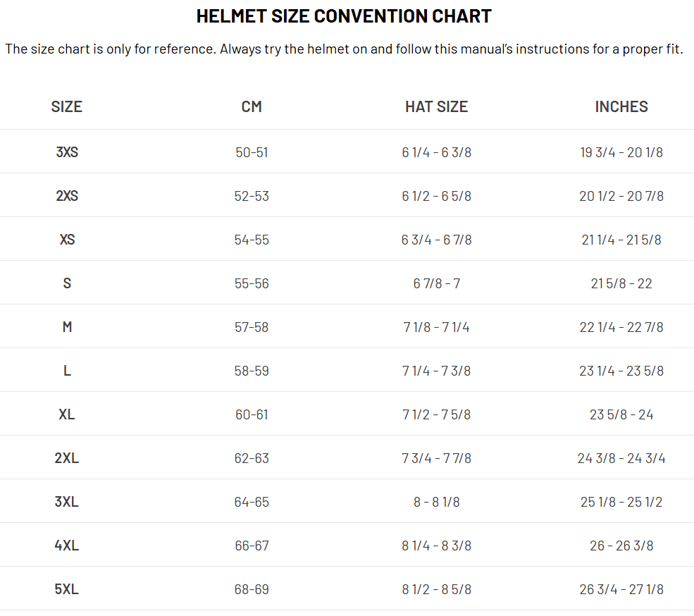The height and width of the screenshot is (616, 694).
Task: Click the INCHES column header
Action: pyautogui.click(x=621, y=106)
